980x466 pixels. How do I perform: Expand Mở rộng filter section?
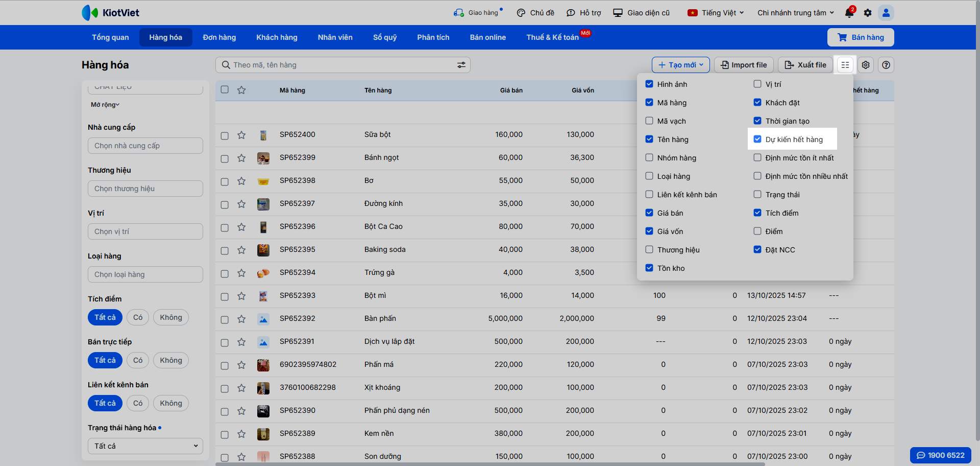105,105
